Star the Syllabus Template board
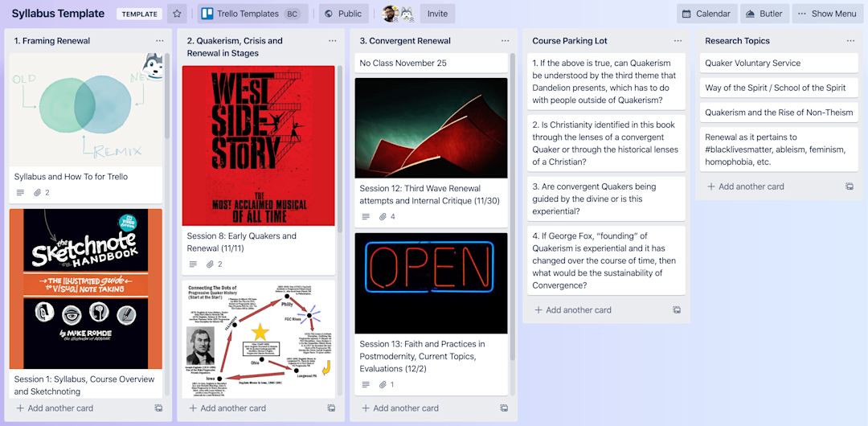The image size is (868, 426). (x=177, y=14)
